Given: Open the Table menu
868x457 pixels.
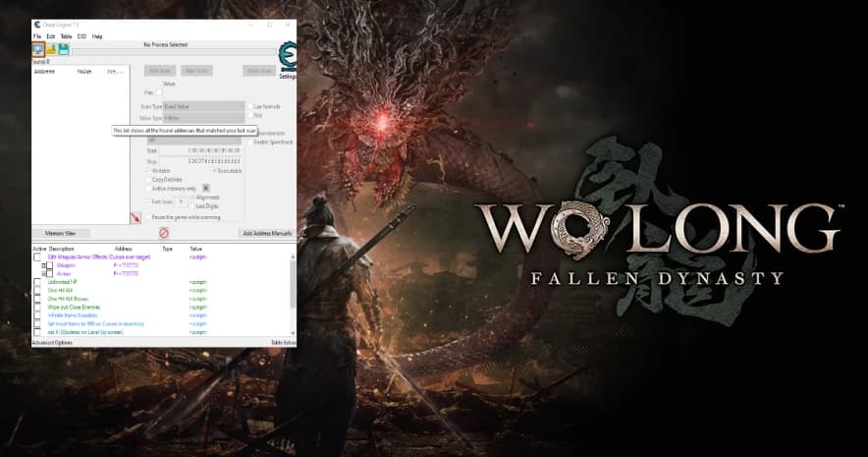Looking at the screenshot, I should click(66, 36).
